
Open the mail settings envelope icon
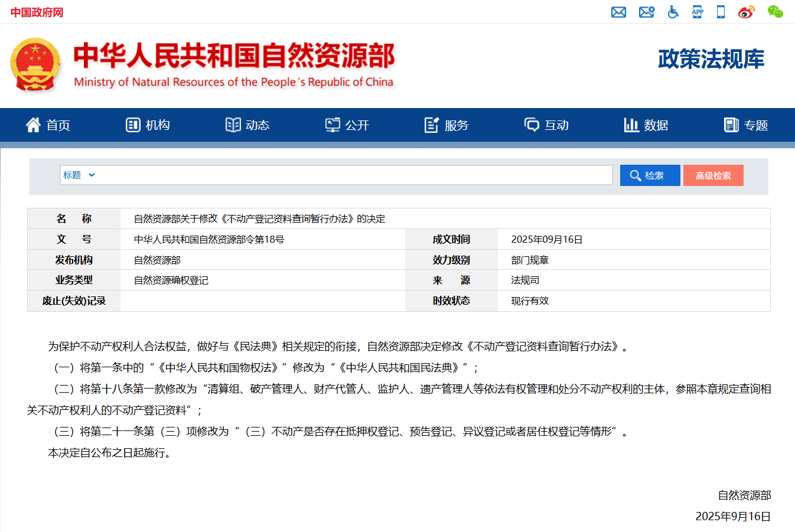click(x=647, y=12)
